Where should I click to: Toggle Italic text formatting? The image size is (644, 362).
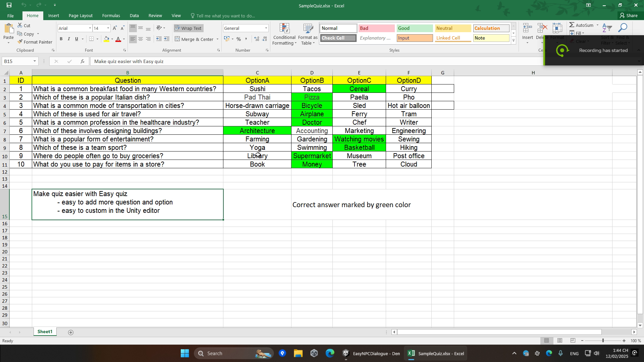coord(68,39)
